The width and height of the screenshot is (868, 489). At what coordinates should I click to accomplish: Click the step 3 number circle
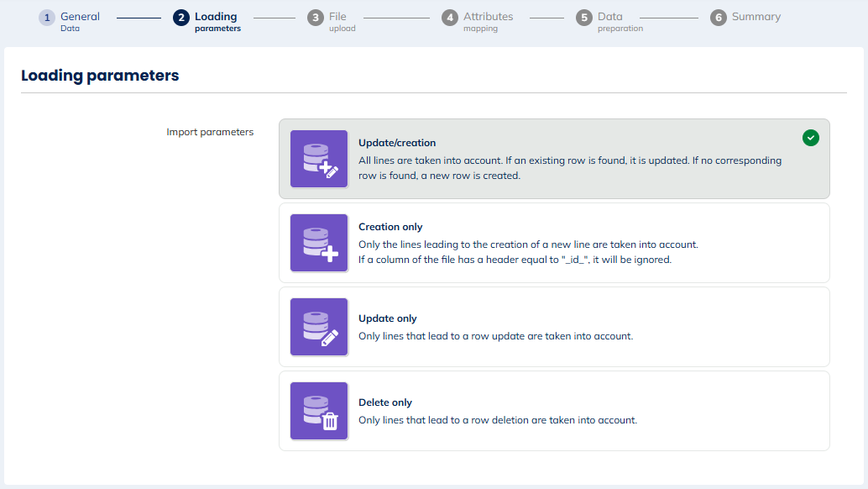tap(316, 18)
